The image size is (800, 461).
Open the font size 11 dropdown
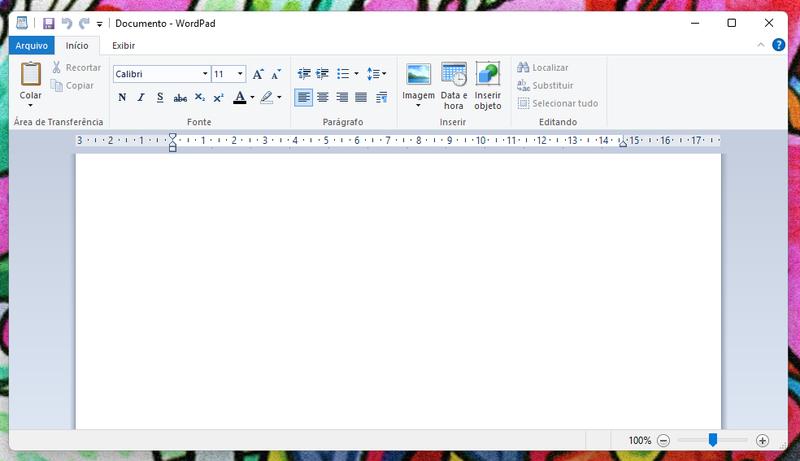pyautogui.click(x=240, y=74)
